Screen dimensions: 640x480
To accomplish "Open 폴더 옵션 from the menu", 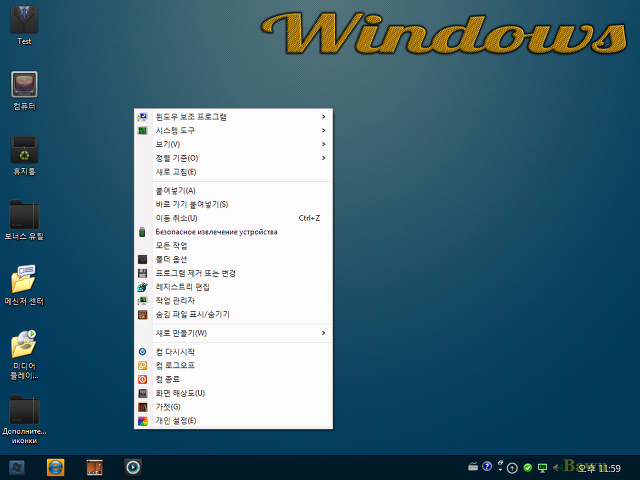I will click(x=233, y=260).
